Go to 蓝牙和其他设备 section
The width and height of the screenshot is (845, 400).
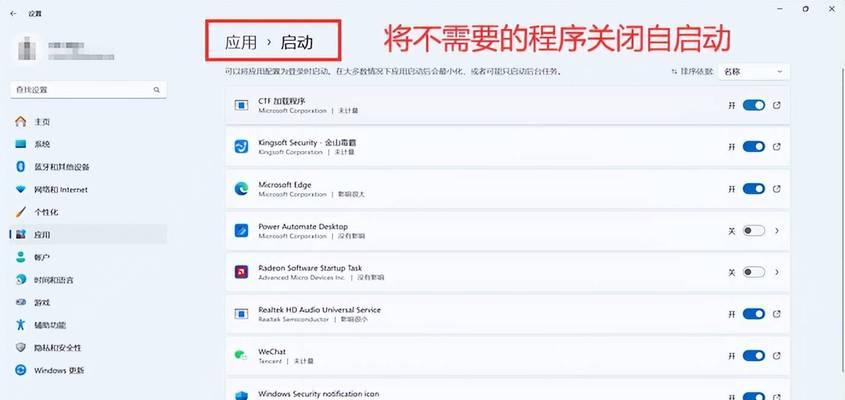(x=62, y=167)
